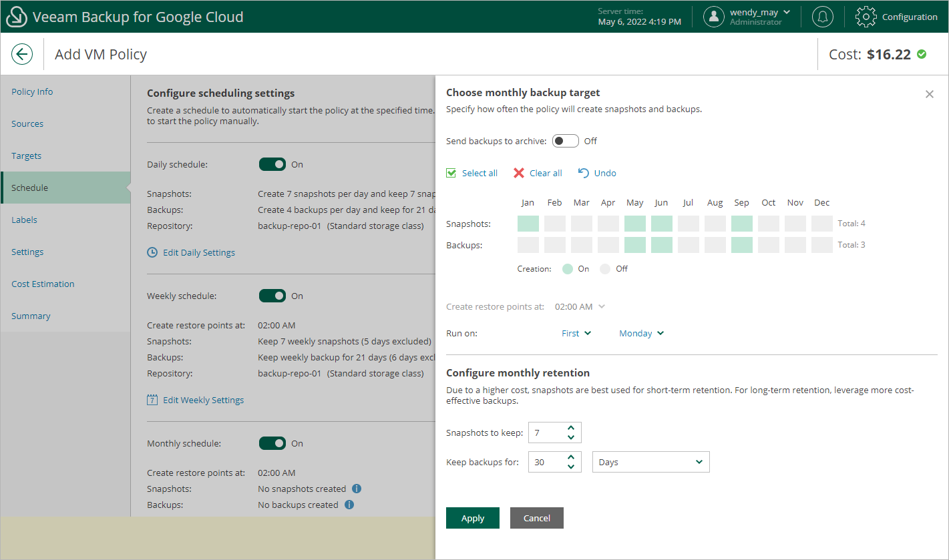Open Edit Weekly Settings link
Image resolution: width=949 pixels, height=560 pixels.
(204, 400)
